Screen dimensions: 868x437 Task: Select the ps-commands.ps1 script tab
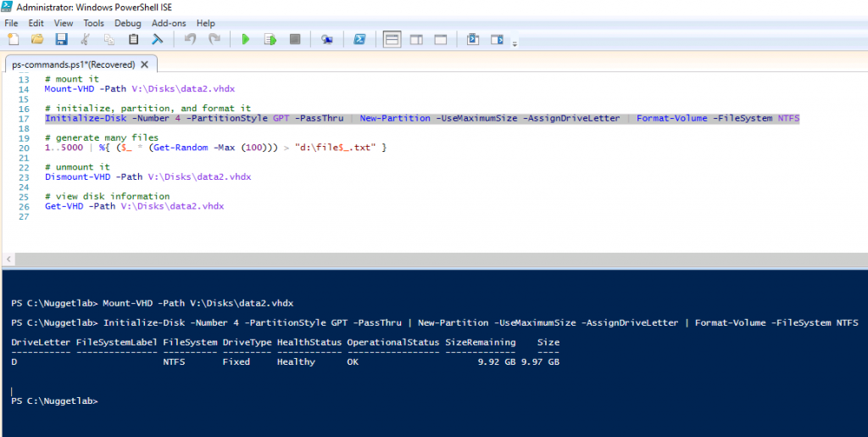(x=74, y=64)
